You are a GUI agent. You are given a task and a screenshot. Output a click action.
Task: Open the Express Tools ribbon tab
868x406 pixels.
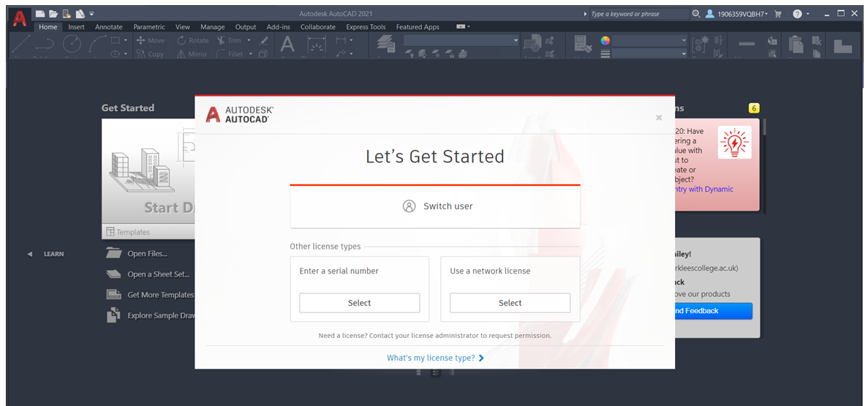pyautogui.click(x=366, y=26)
